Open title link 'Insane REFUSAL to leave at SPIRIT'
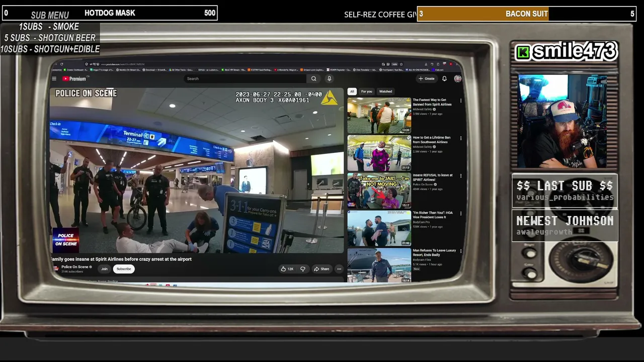This screenshot has height=362, width=644. (433, 177)
